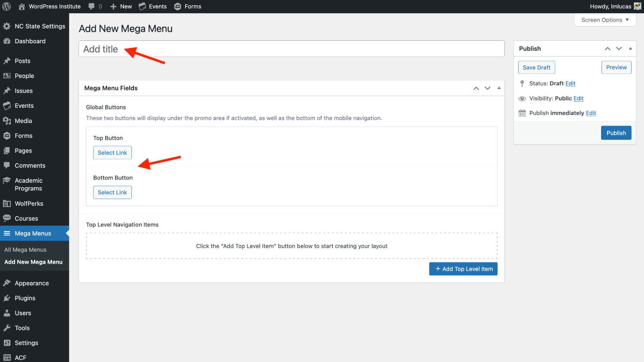Move Publish panel down with chevron arrow
The image size is (644, 362).
(619, 48)
